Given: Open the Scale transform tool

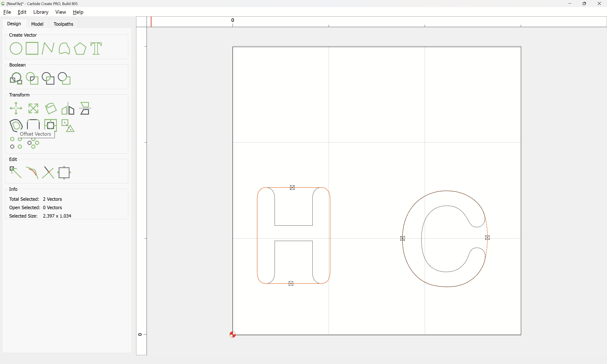Looking at the screenshot, I should click(33, 108).
